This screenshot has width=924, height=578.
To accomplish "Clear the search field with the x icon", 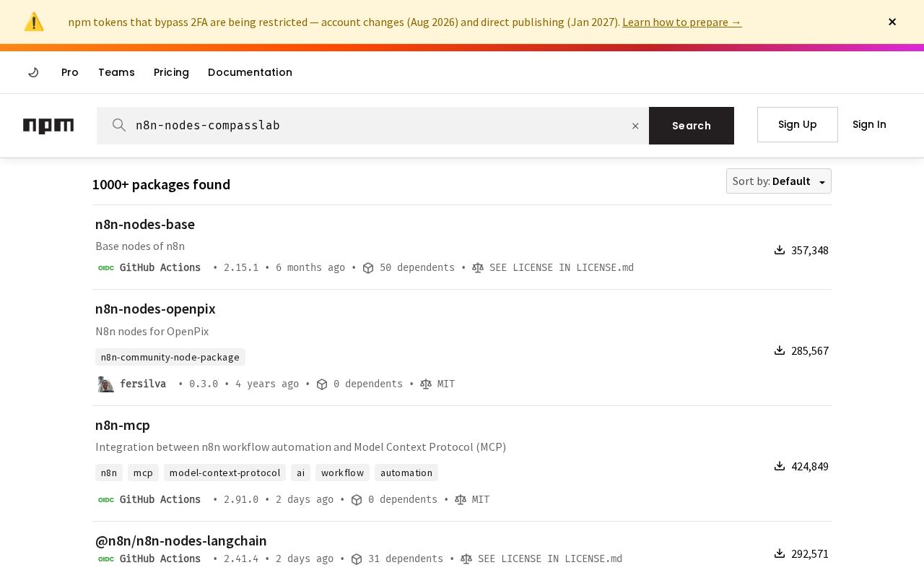I will [x=635, y=126].
